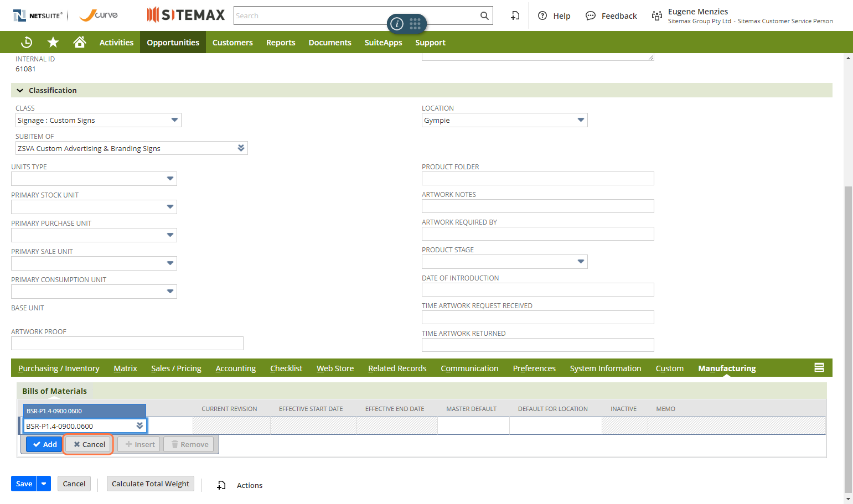This screenshot has height=504, width=853.
Task: Click in the global Search field
Action: [x=356, y=15]
